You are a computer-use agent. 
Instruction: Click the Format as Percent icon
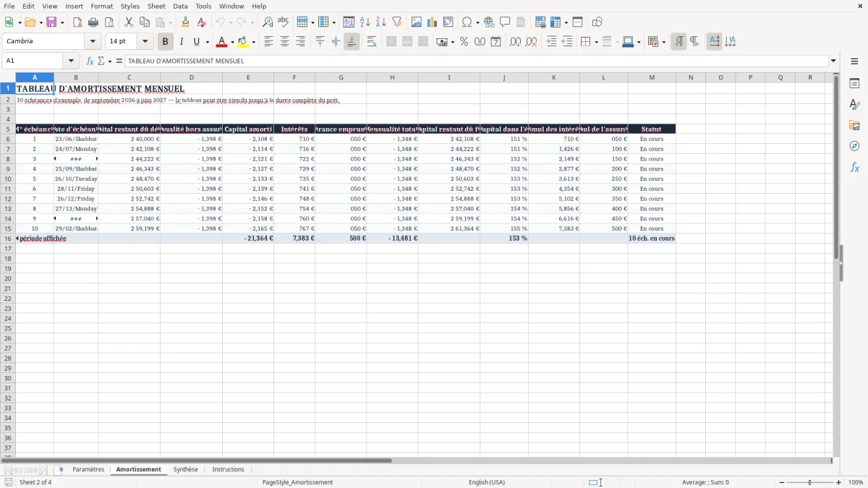pyautogui.click(x=464, y=42)
